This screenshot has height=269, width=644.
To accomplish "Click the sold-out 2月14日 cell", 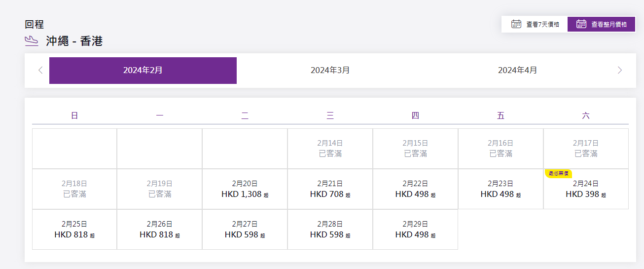I will pos(330,149).
